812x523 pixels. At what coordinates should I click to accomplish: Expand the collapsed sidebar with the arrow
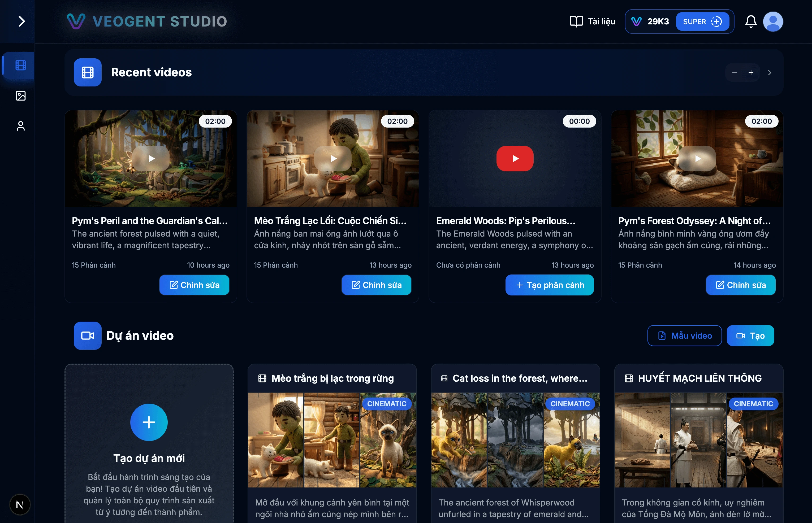coord(22,21)
